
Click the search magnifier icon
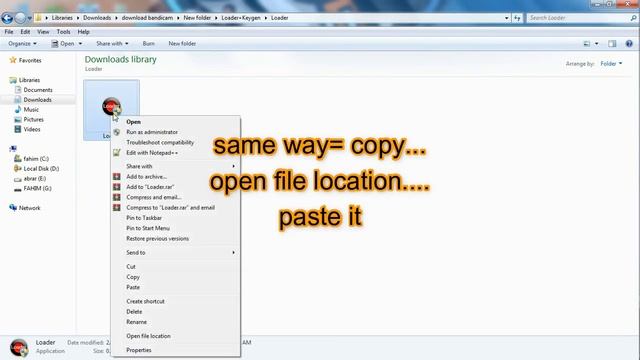click(633, 18)
